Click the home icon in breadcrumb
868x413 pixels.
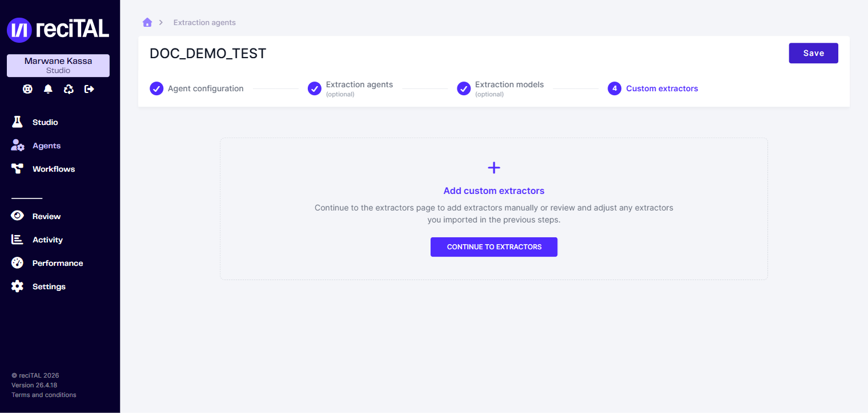tap(147, 22)
